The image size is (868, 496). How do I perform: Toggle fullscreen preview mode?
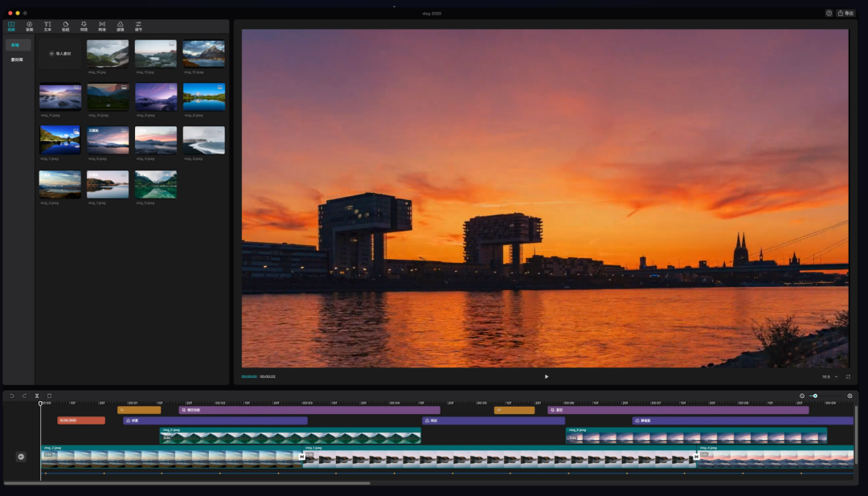click(x=848, y=376)
